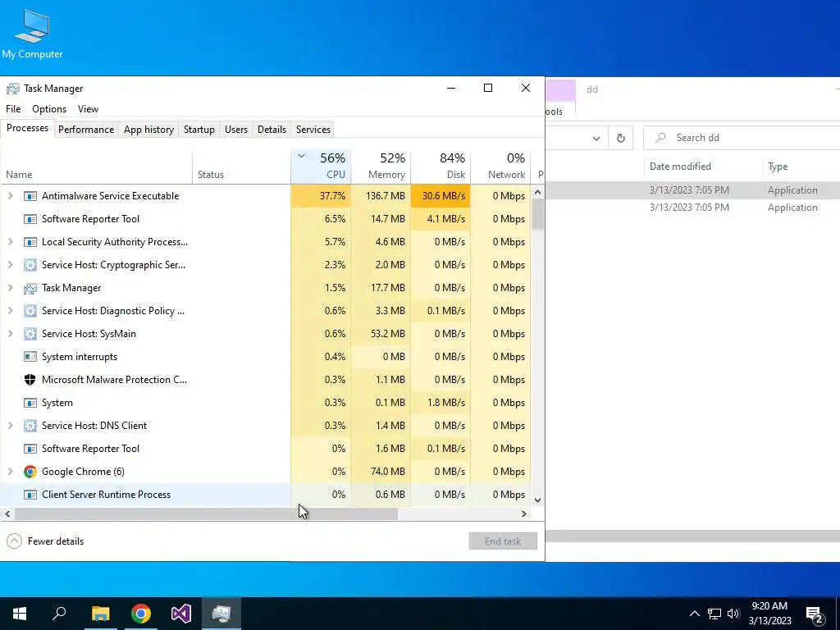Click the Microsoft Malware Protection shield icon

point(30,380)
